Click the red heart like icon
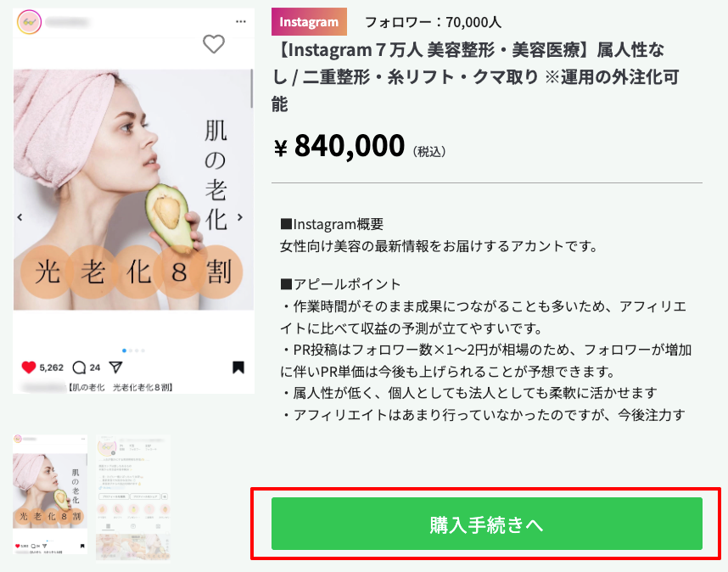 [28, 366]
